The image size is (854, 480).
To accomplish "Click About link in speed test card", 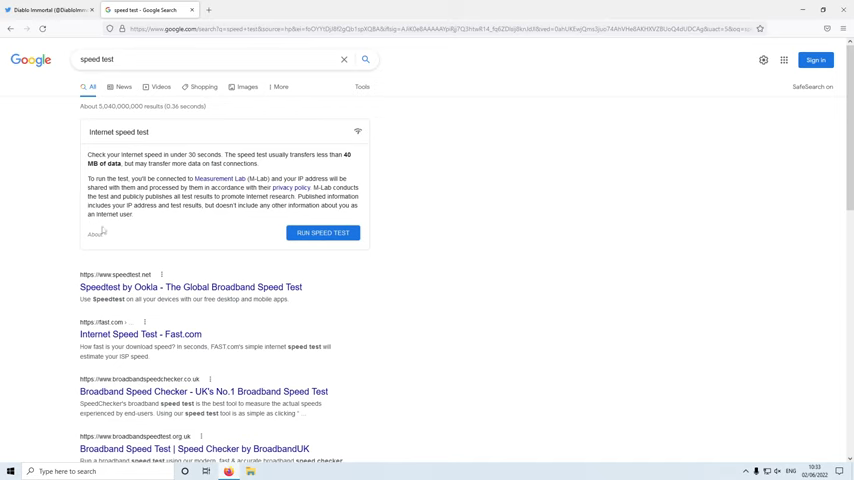I will click(95, 234).
